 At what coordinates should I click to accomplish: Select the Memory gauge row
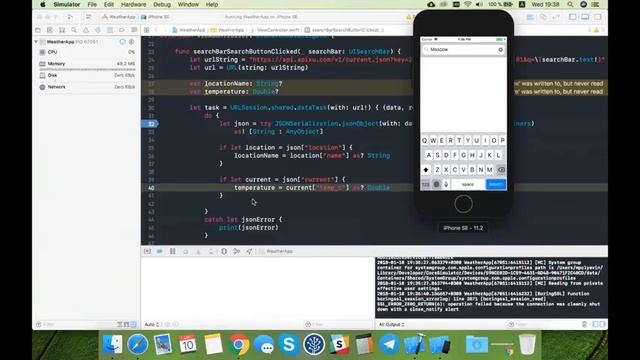point(87,64)
